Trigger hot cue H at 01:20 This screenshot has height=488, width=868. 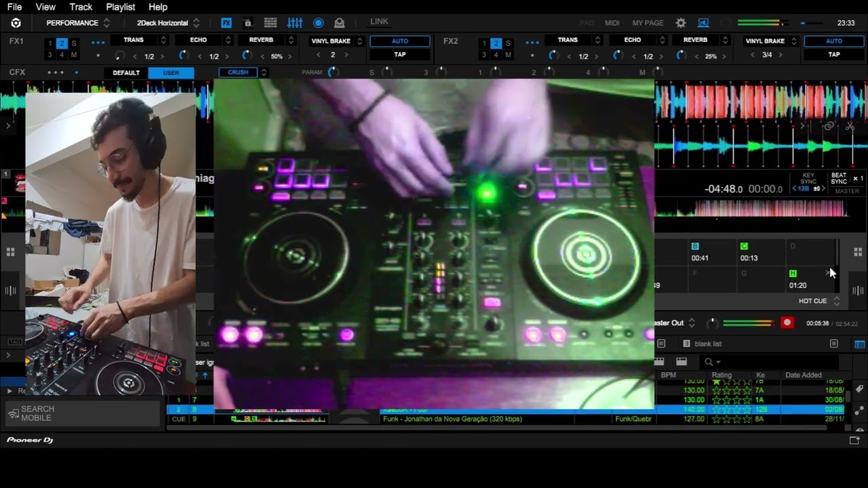[812, 279]
